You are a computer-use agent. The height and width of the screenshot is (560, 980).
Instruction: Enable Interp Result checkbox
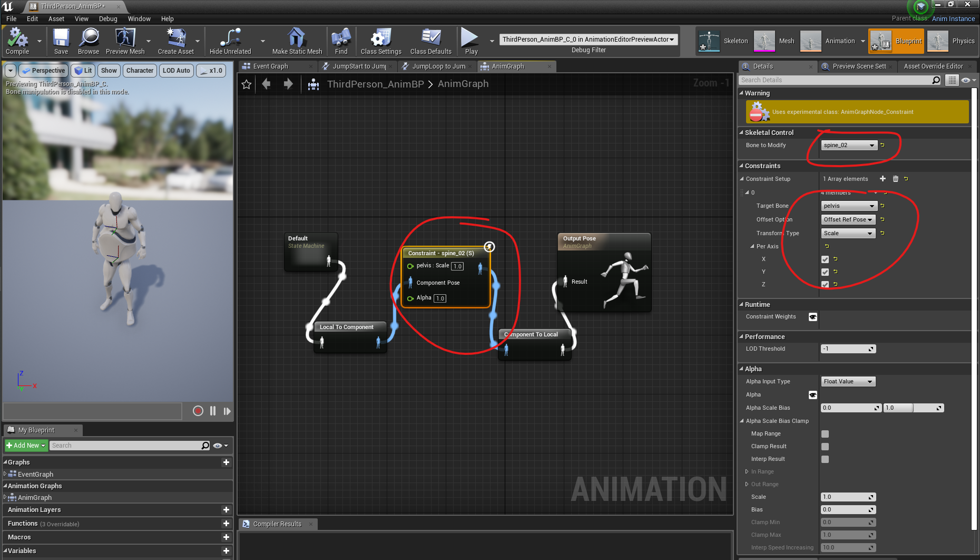click(825, 459)
